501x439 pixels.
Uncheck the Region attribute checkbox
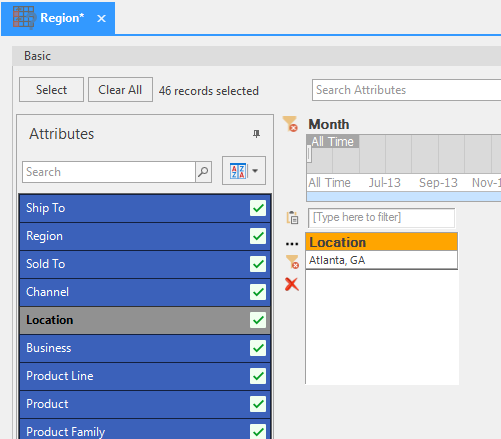[258, 236]
